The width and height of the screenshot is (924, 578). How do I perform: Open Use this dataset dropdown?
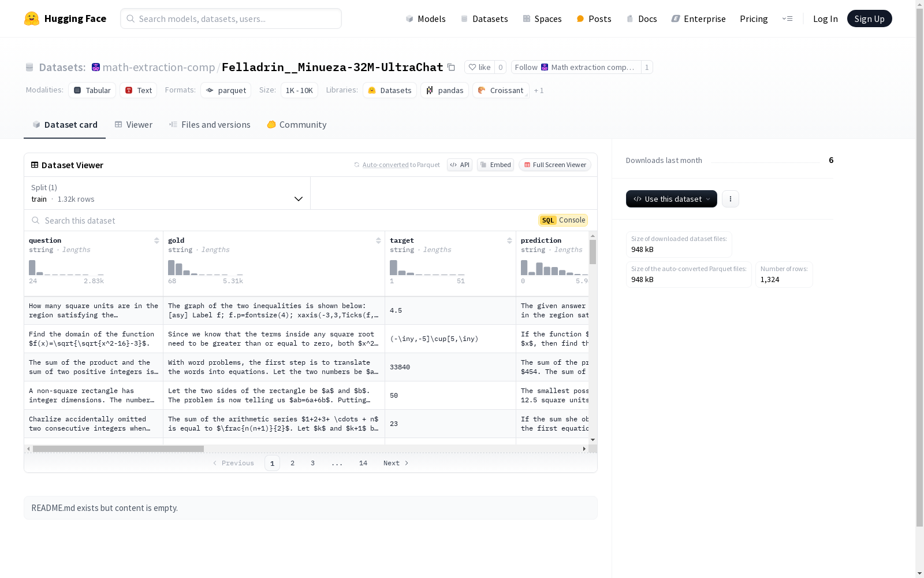[672, 199]
